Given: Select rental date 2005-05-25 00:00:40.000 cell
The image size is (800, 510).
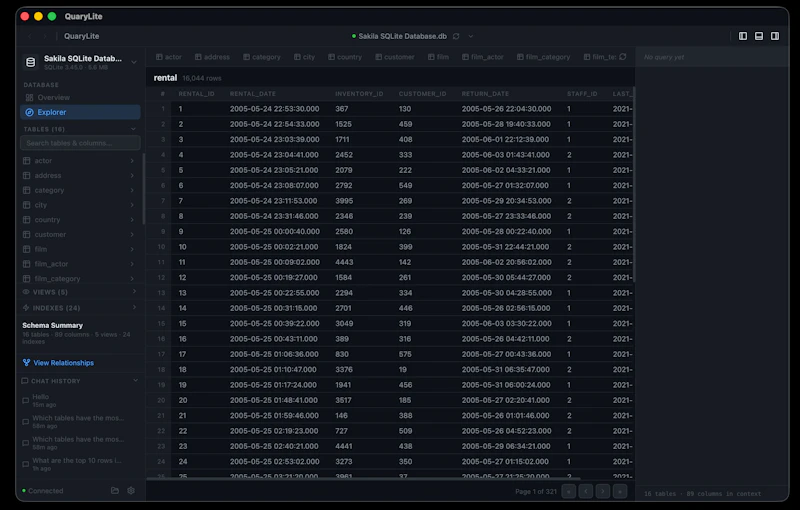Looking at the screenshot, I should [x=274, y=232].
